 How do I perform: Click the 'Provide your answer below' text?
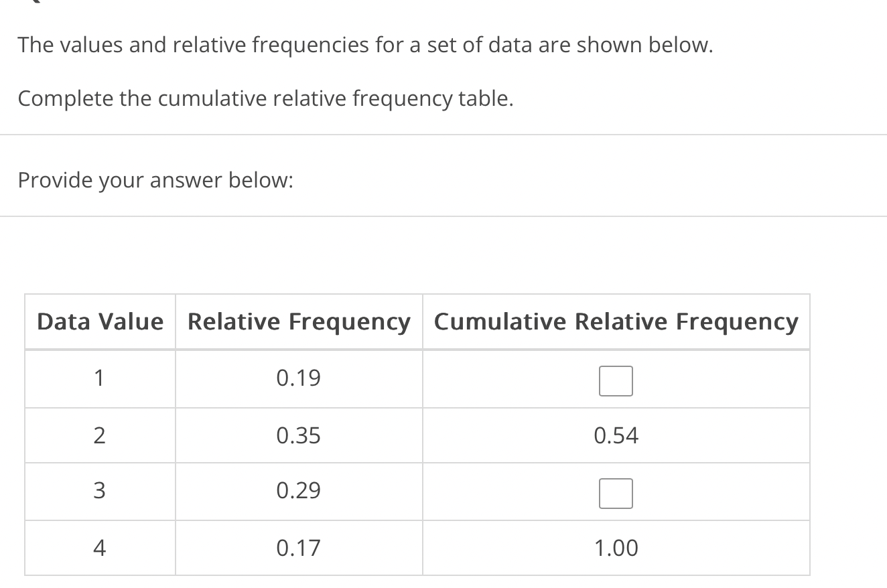point(155,181)
